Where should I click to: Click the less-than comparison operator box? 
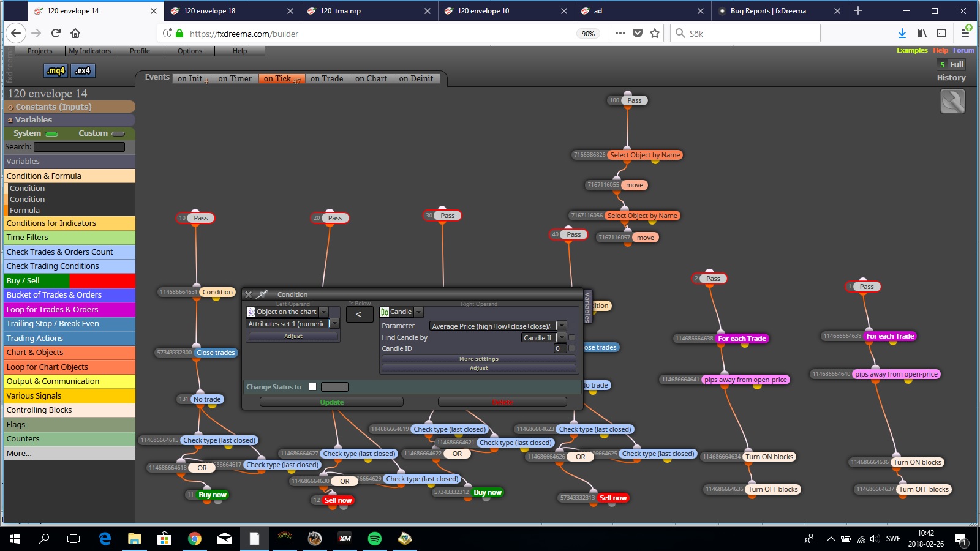pyautogui.click(x=358, y=315)
